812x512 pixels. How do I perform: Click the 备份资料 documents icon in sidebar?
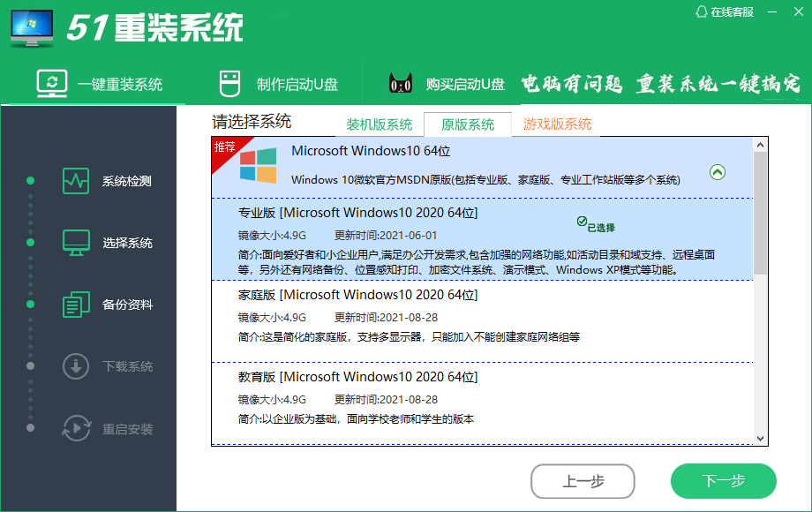76,305
